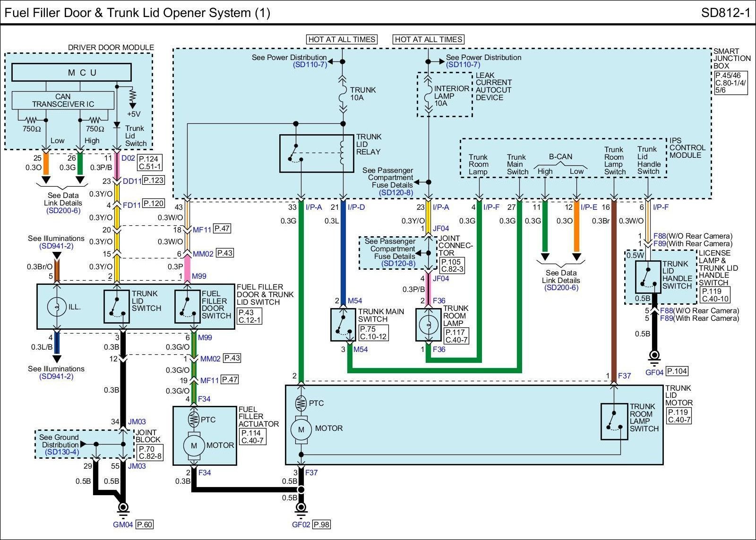Toggle the fuel filler door switch symbol
Image resolution: width=756 pixels, height=540 pixels.
coord(188,307)
